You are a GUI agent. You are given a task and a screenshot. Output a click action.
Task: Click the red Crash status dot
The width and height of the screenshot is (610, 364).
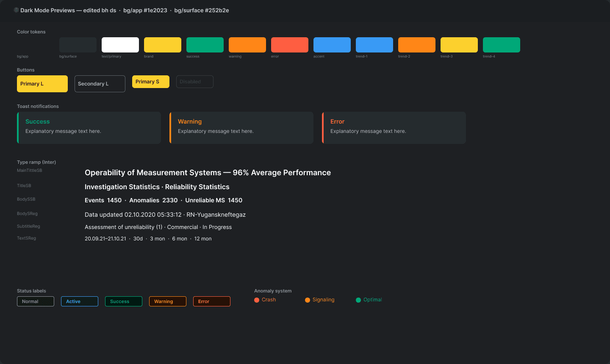click(257, 300)
